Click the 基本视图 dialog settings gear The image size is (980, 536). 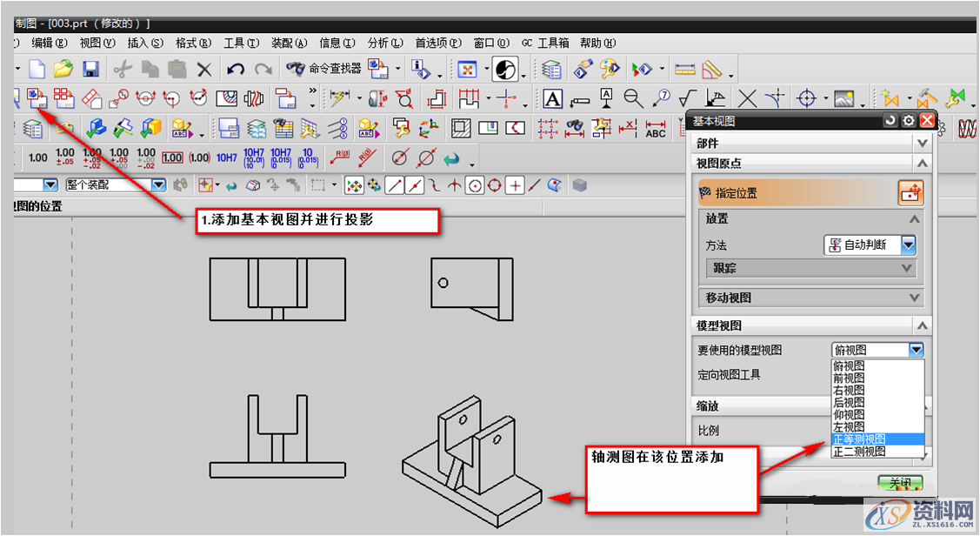tap(907, 120)
